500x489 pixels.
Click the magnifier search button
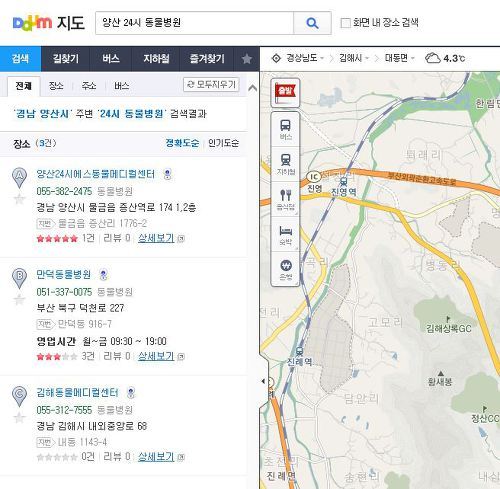(312, 23)
